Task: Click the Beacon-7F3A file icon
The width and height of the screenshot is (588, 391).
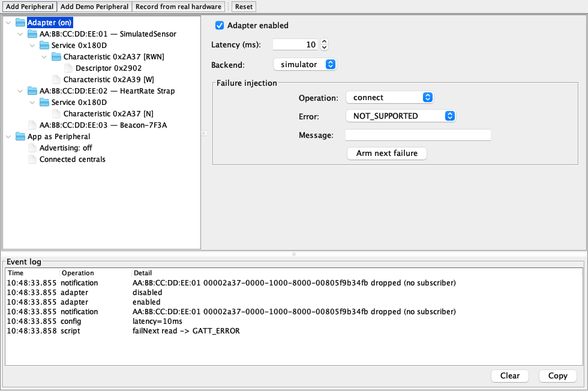Action: tap(32, 125)
